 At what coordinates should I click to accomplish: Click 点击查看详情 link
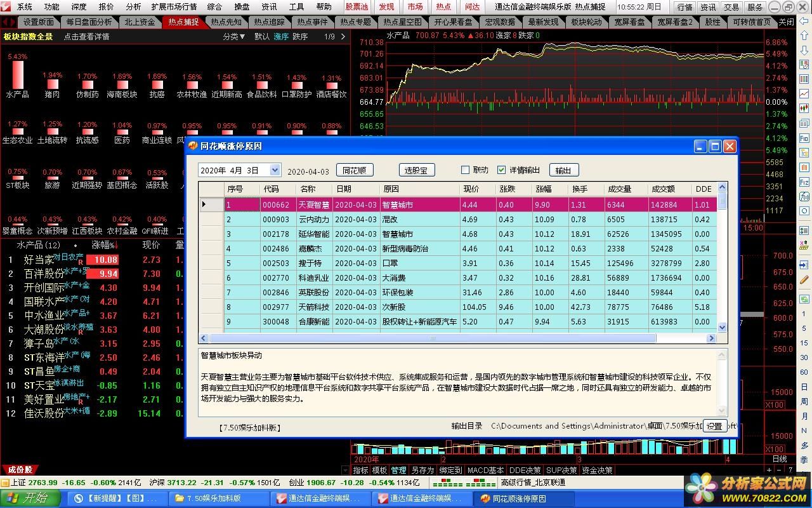point(86,37)
